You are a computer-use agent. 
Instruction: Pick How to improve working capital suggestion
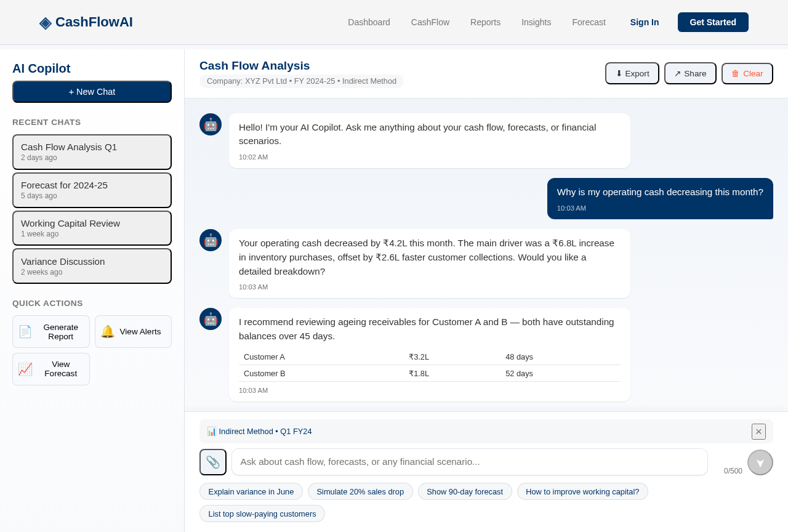coord(582,491)
